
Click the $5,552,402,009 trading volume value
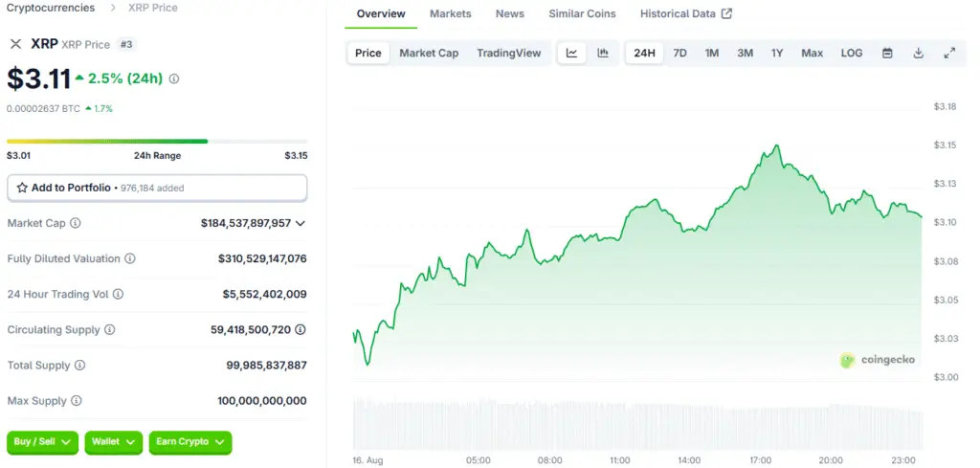coord(265,294)
